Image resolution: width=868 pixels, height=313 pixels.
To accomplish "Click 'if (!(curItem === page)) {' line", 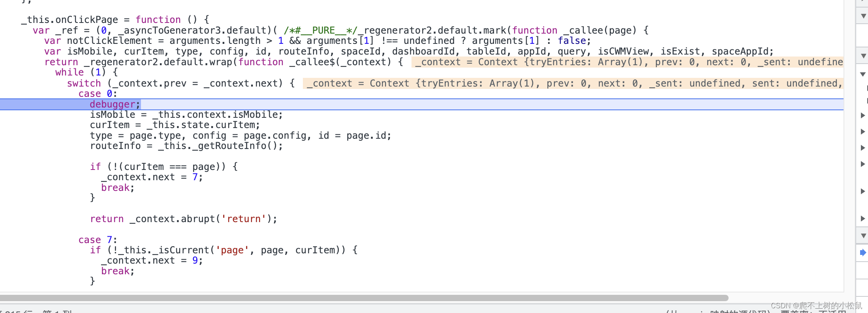I will (x=164, y=167).
